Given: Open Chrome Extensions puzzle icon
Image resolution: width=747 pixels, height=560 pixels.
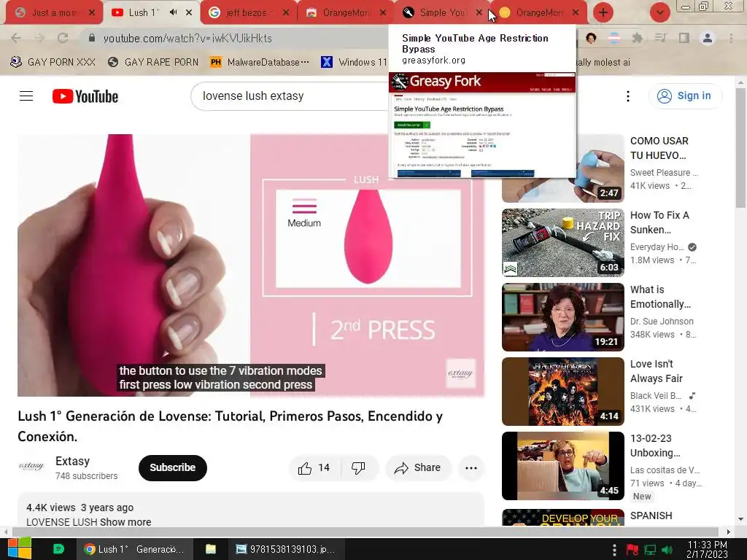Looking at the screenshot, I should tap(637, 38).
